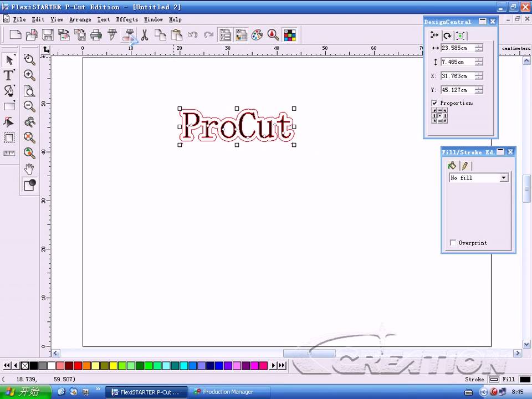
Task: Click the color swatch grid icon
Action: tap(290, 34)
